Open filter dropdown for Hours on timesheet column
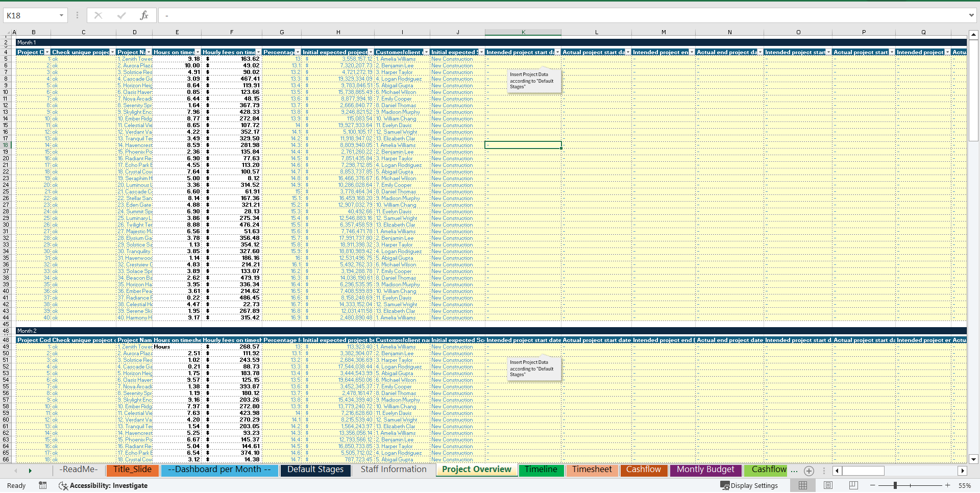This screenshot has width=980, height=493. pos(198,52)
